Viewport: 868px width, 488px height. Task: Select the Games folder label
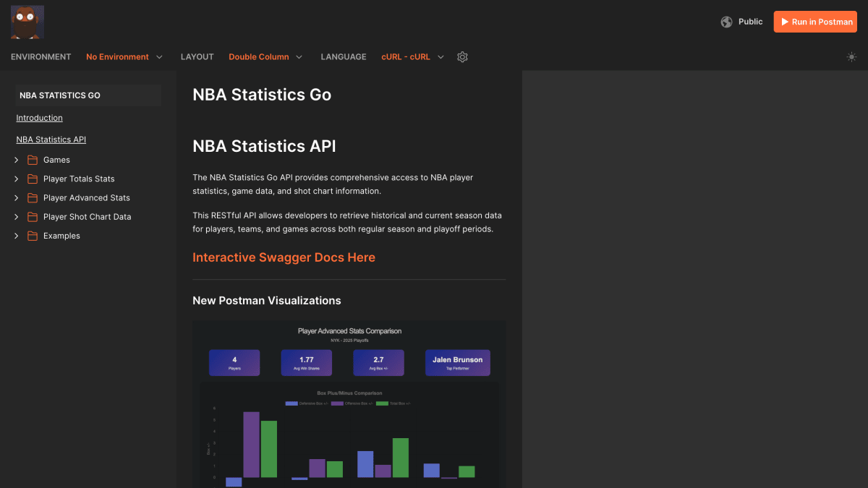pyautogui.click(x=56, y=160)
